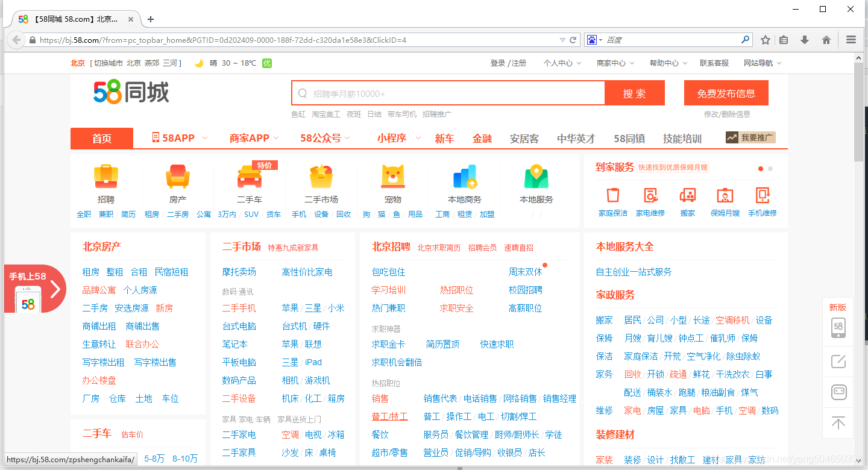The image size is (868, 470).
Task: Click the 切换城市 link
Action: [108, 63]
